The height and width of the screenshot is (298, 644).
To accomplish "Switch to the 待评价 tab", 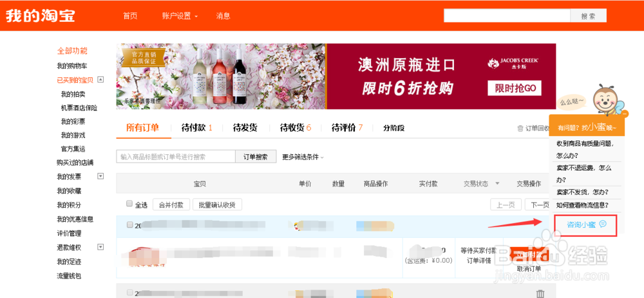I will click(x=347, y=128).
